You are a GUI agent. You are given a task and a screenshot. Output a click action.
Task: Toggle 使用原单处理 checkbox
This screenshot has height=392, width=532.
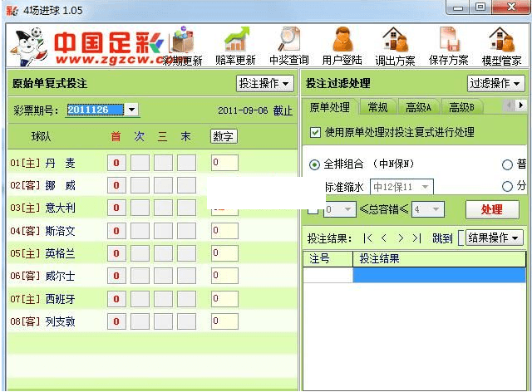(315, 132)
